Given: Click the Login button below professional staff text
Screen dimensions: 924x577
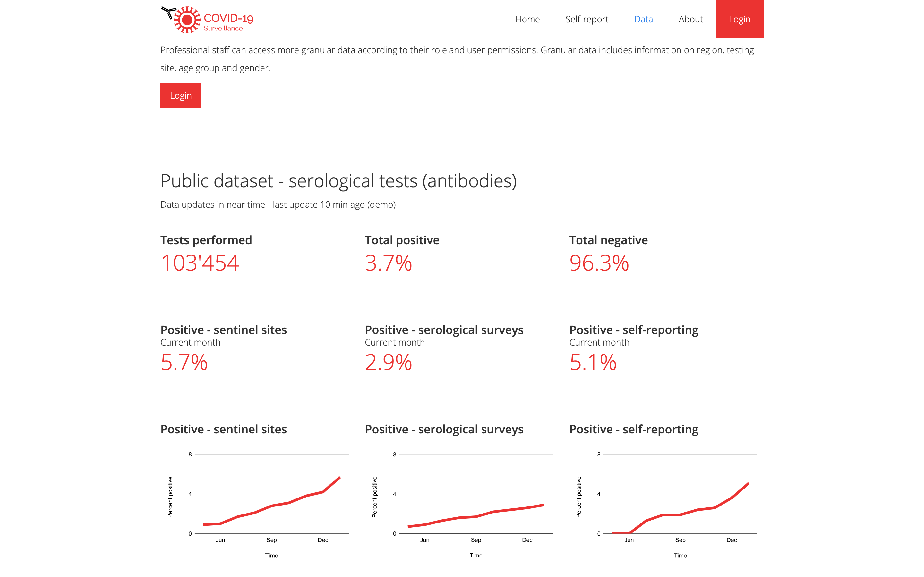Looking at the screenshot, I should tap(181, 96).
